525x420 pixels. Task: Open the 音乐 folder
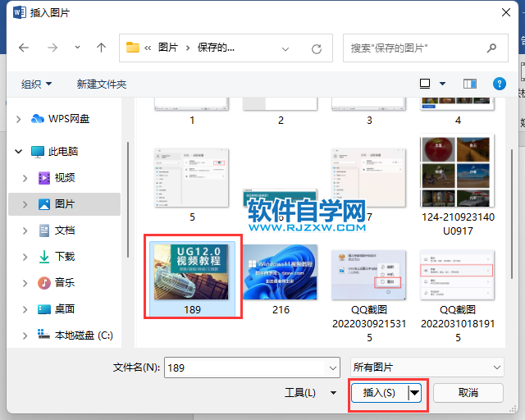click(57, 283)
